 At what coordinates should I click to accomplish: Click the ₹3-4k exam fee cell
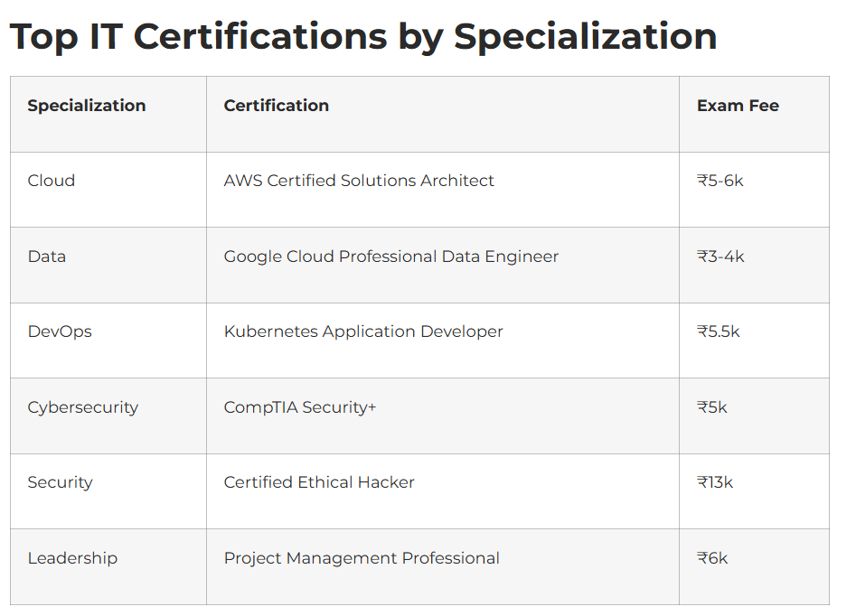720,257
